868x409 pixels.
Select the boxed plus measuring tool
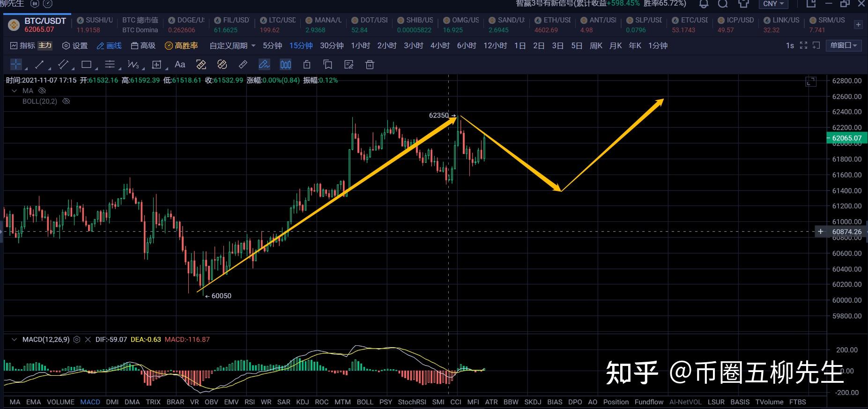156,65
